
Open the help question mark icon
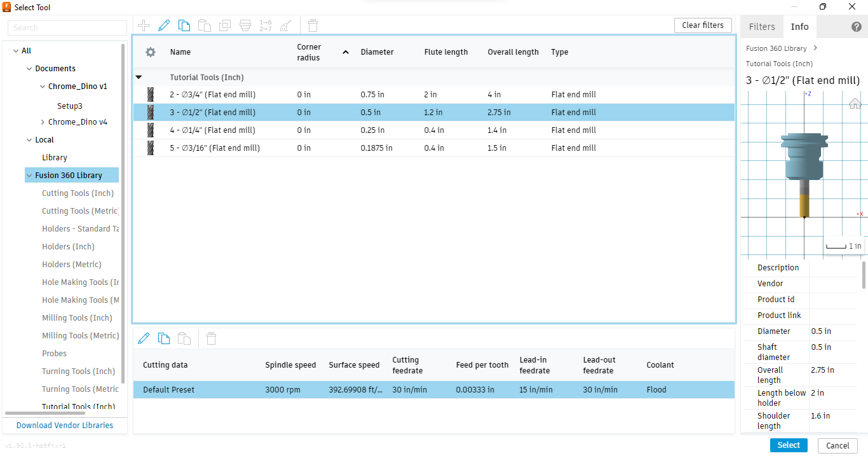click(857, 27)
